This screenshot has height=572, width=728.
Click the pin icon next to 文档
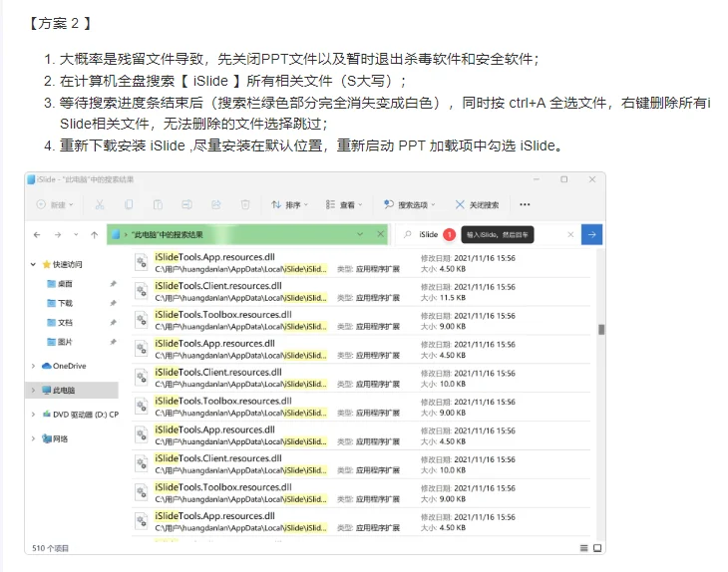tap(113, 323)
